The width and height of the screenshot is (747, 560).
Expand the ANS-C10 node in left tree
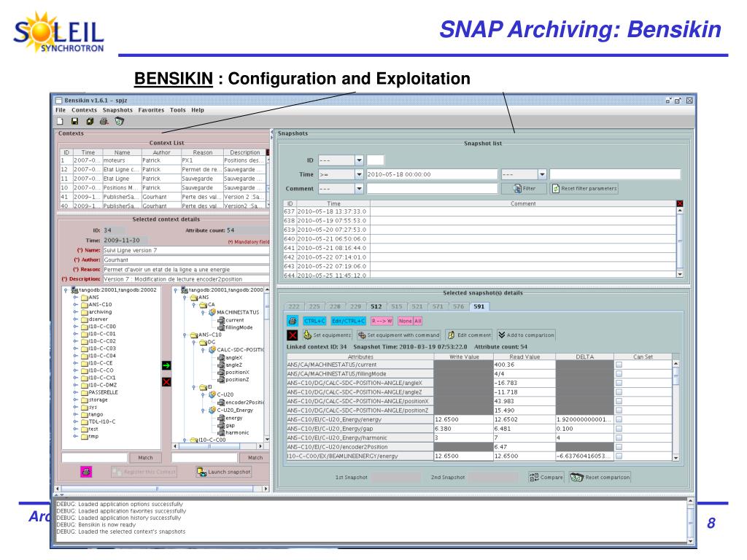tap(75, 305)
